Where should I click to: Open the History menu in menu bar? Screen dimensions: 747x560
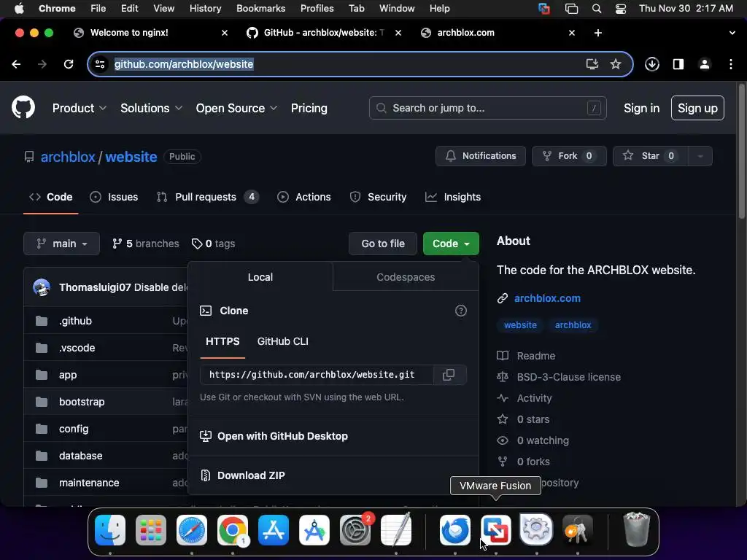(x=205, y=9)
